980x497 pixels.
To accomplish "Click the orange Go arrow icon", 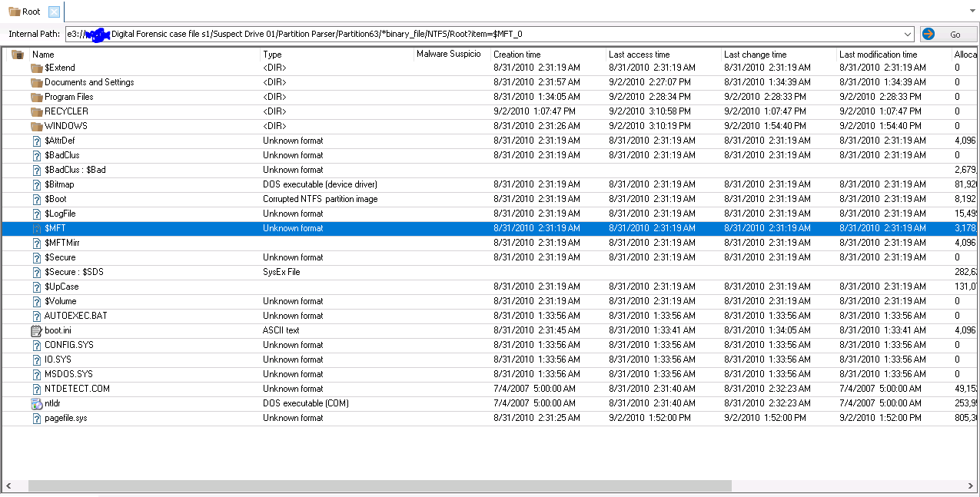I will click(929, 34).
